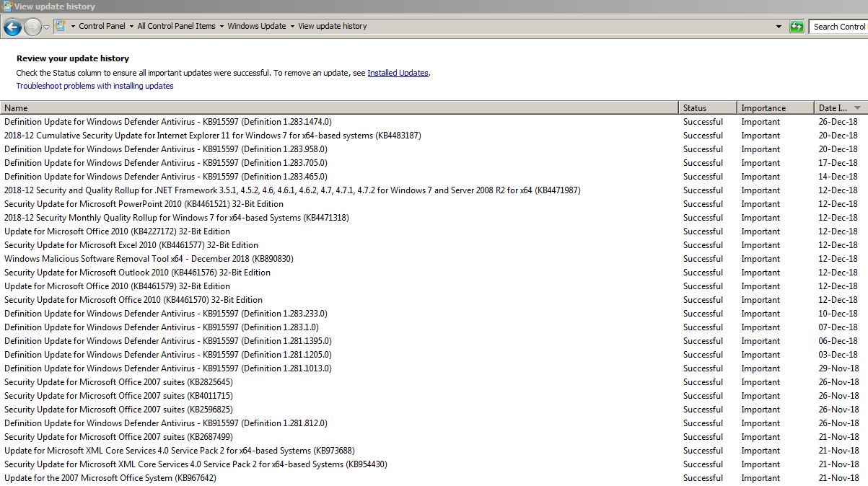Sort by the Date Installed column header

click(841, 108)
